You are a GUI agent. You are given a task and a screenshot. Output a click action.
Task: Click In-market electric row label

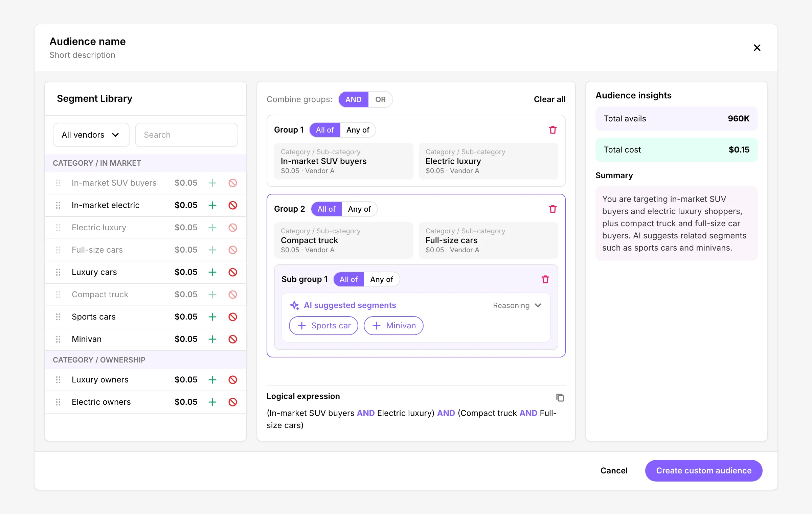coord(106,205)
